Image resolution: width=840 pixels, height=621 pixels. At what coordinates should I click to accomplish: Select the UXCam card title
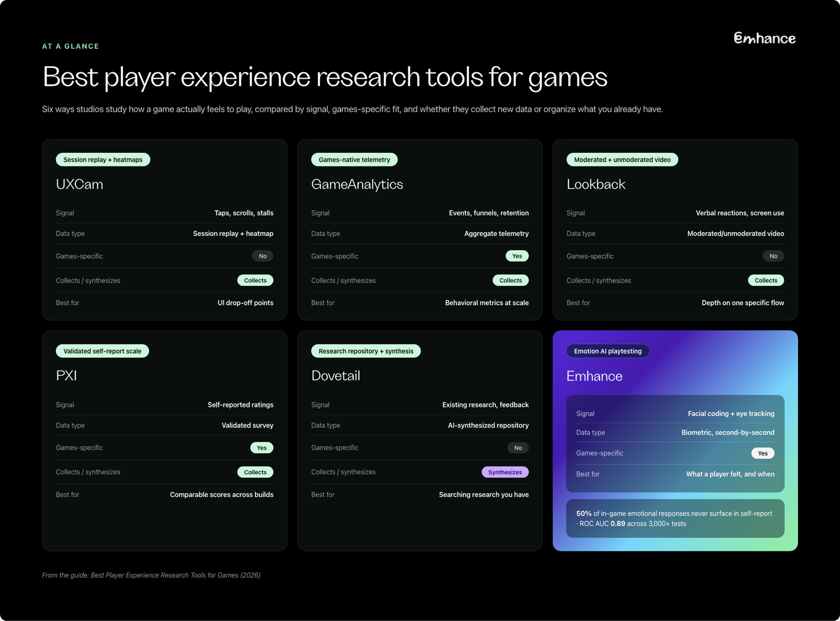click(80, 184)
